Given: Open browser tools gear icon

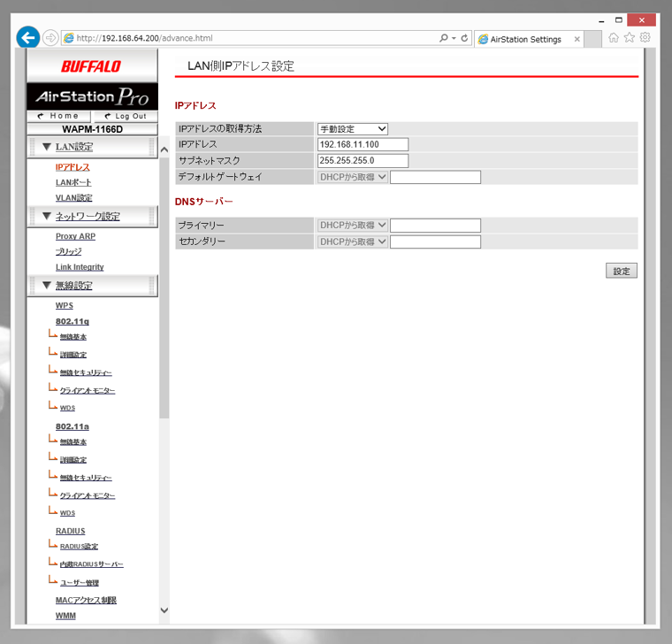Looking at the screenshot, I should (x=645, y=38).
